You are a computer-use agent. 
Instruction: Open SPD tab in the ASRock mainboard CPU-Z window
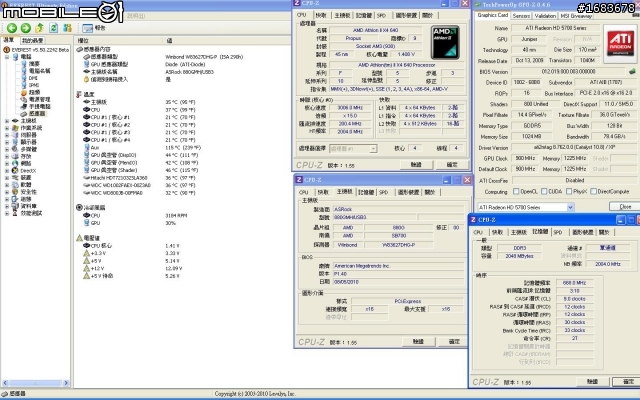pos(383,192)
